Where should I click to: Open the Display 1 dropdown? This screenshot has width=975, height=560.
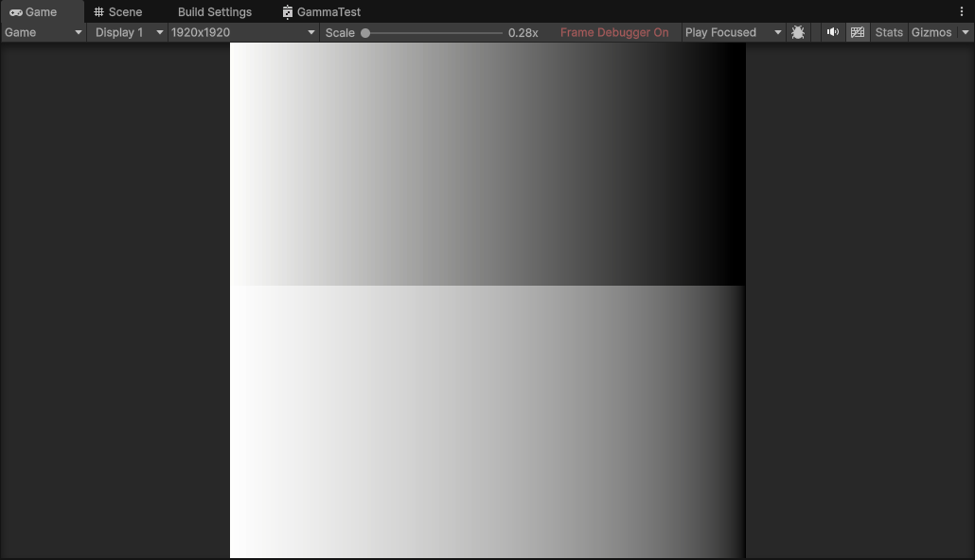point(129,32)
